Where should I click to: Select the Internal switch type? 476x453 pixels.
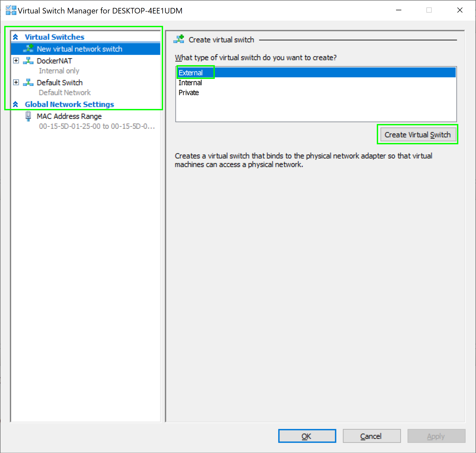coord(190,83)
